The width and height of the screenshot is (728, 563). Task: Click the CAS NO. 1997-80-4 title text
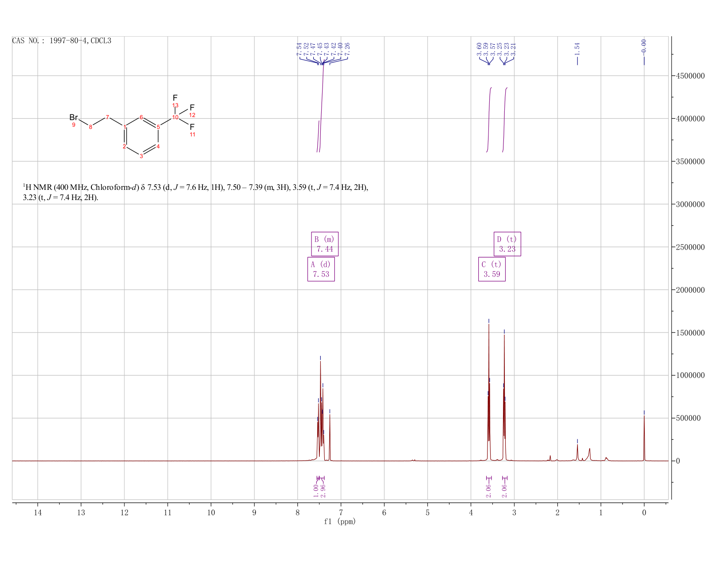[62, 41]
